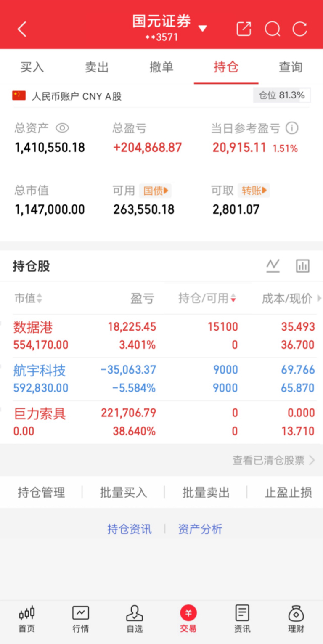Tap the 国债 shortcut button

coord(156,191)
